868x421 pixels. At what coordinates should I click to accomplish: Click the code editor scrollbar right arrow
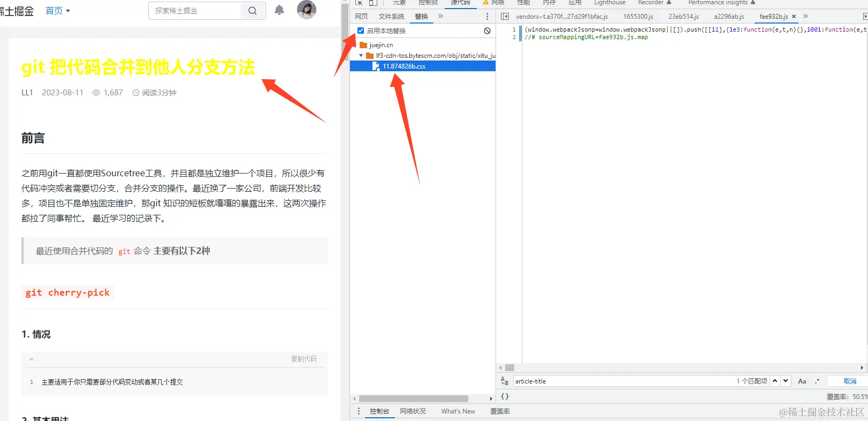(862, 368)
